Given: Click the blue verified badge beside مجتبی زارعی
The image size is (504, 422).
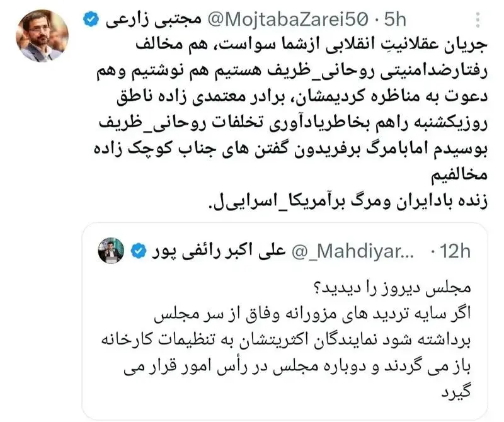Looking at the screenshot, I should 91,20.
